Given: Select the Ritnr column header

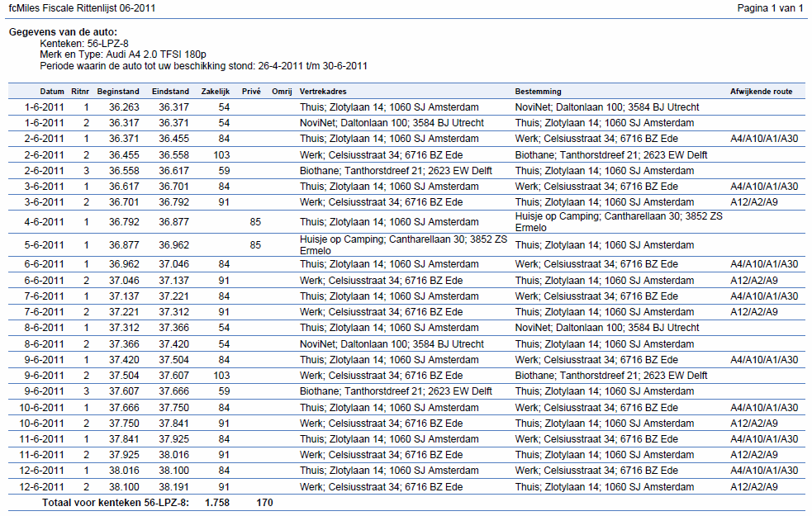Looking at the screenshot, I should click(x=80, y=92).
